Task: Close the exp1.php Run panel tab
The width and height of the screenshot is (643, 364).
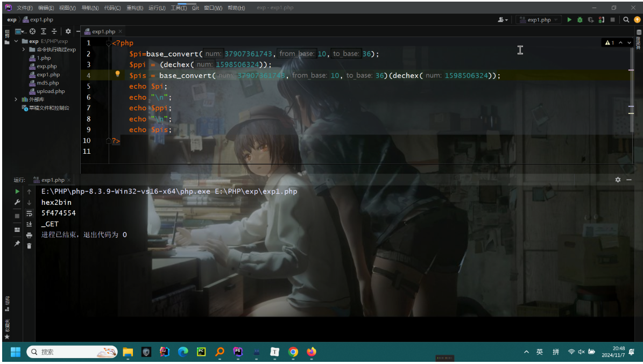Action: [x=69, y=180]
